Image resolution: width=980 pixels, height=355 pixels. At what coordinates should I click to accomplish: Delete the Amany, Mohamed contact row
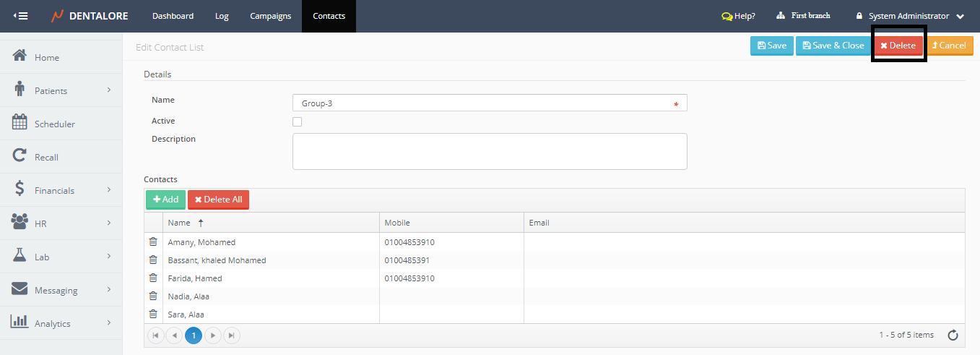153,242
